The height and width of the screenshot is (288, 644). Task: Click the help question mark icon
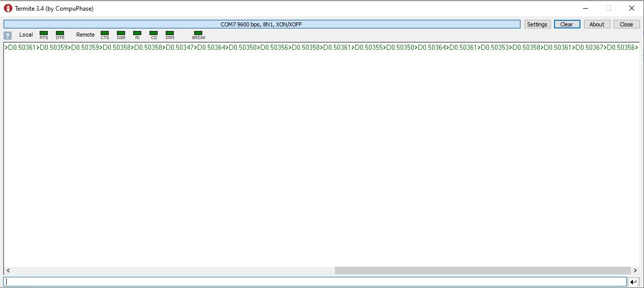(7, 36)
